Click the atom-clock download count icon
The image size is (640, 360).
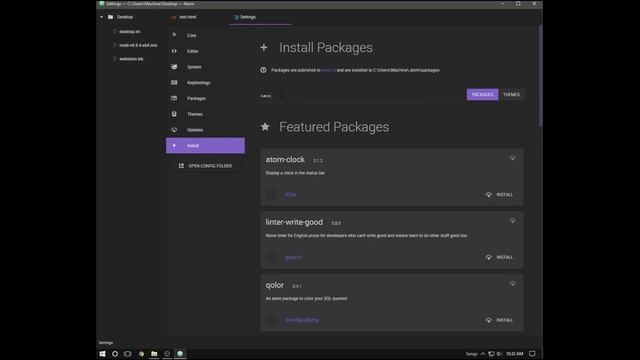click(x=513, y=158)
